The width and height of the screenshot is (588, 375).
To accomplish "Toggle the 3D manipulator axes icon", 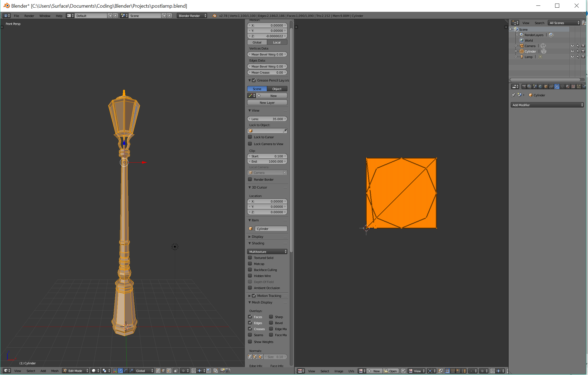I will click(115, 371).
